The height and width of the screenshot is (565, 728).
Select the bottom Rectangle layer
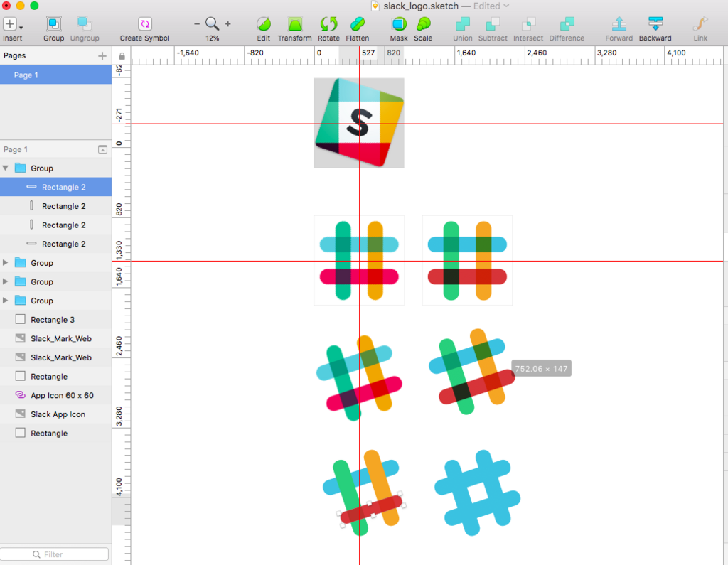coord(55,433)
